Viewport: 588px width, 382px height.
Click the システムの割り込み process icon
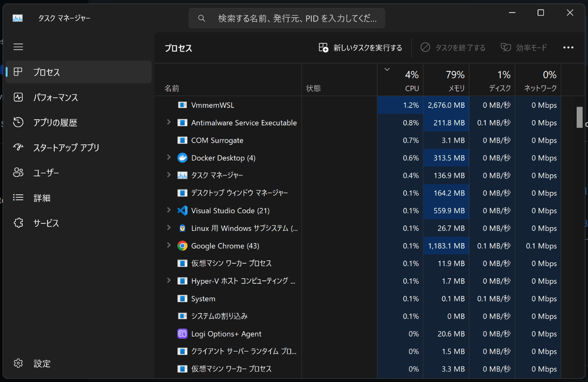(x=182, y=316)
